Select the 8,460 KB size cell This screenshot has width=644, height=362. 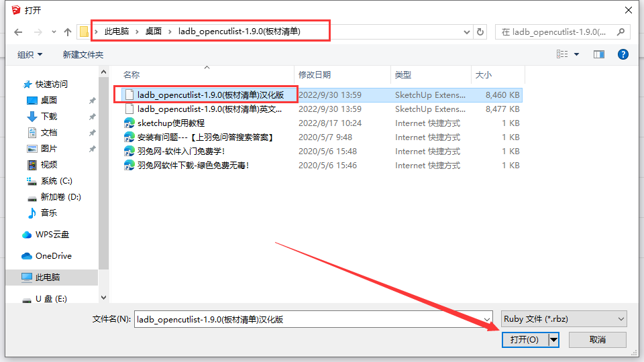502,95
